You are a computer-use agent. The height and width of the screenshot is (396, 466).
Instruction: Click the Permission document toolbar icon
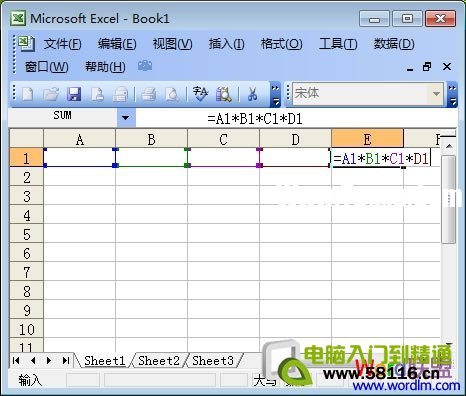97,94
